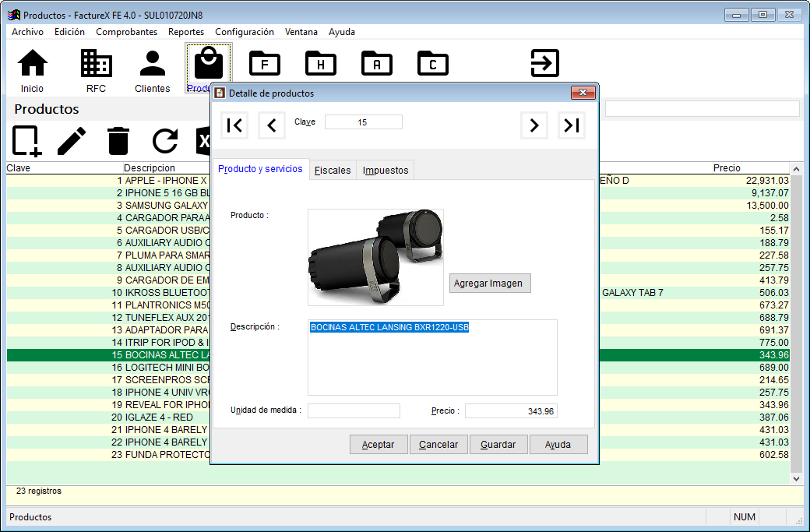Viewport: 810px width, 532px height.
Task: Open the RFC building icon
Action: (x=96, y=70)
